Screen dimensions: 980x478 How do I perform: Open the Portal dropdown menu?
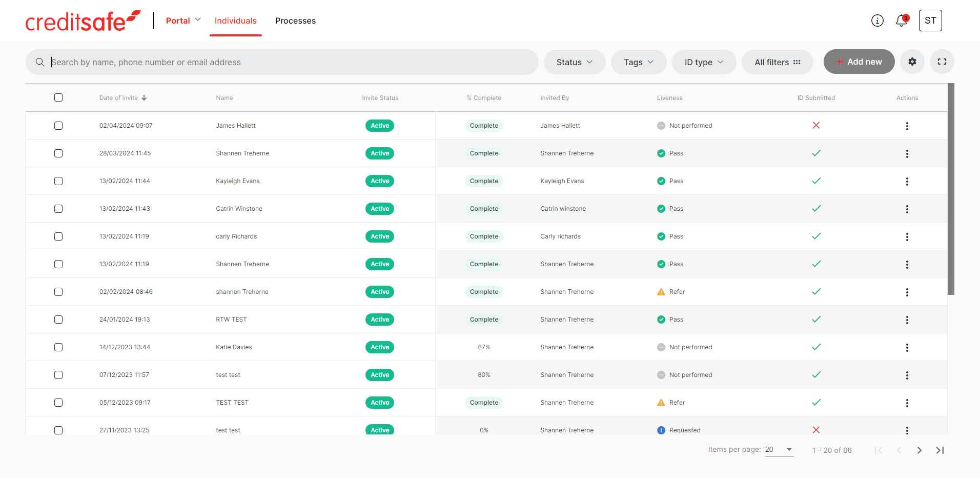[183, 21]
